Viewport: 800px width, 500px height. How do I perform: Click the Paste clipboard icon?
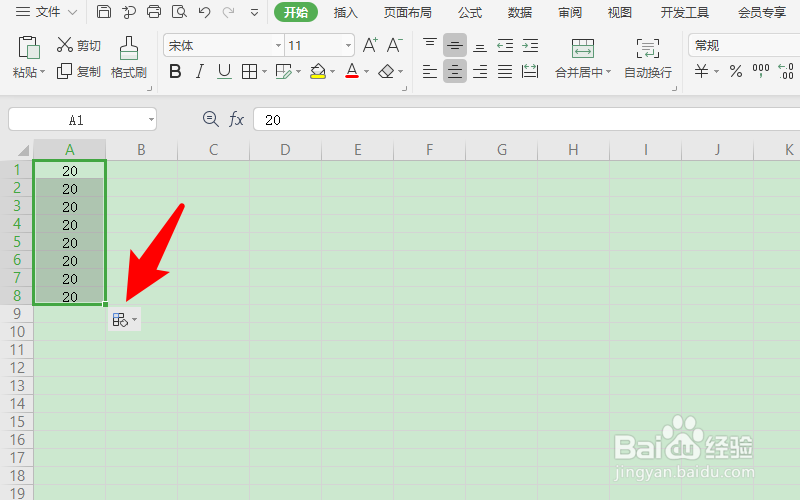point(29,48)
